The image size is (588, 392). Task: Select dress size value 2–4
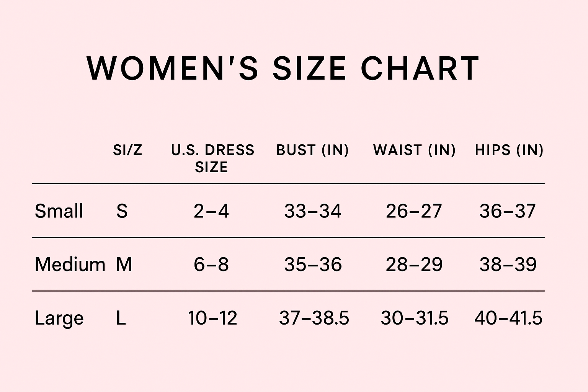point(211,211)
